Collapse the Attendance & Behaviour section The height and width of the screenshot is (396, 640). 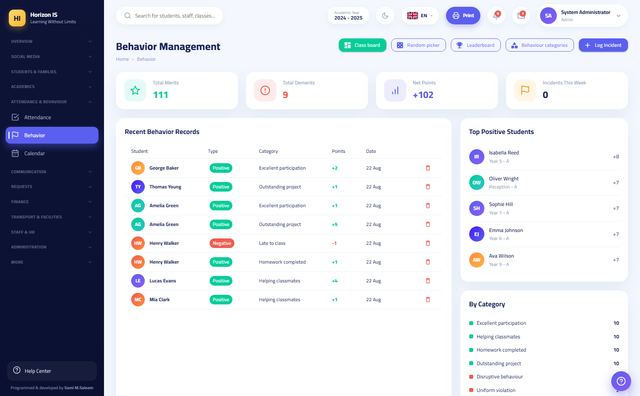click(51, 102)
